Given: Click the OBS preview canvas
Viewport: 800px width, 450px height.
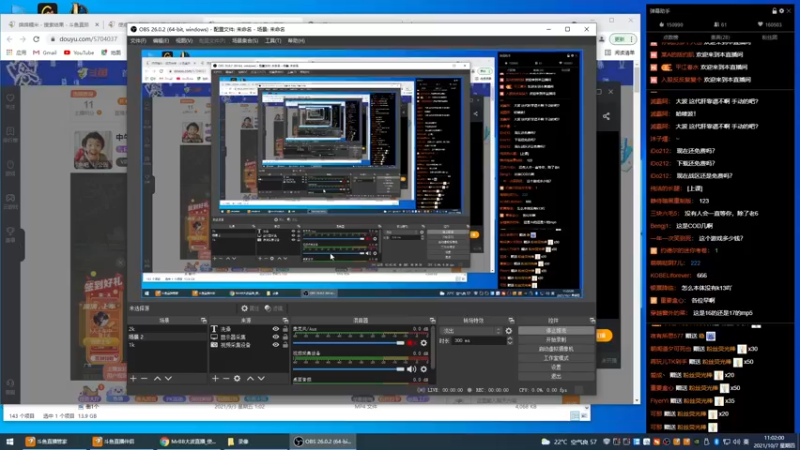Looking at the screenshot, I should click(x=361, y=174).
